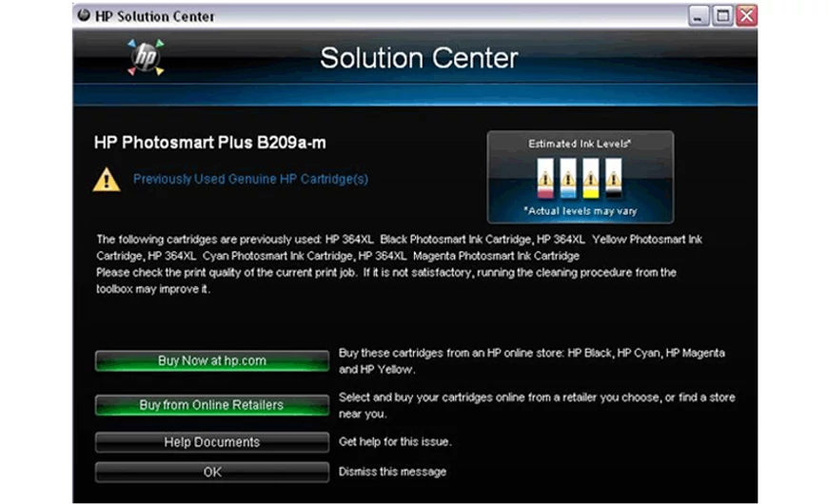Select the cyan ink level indicator

568,179
